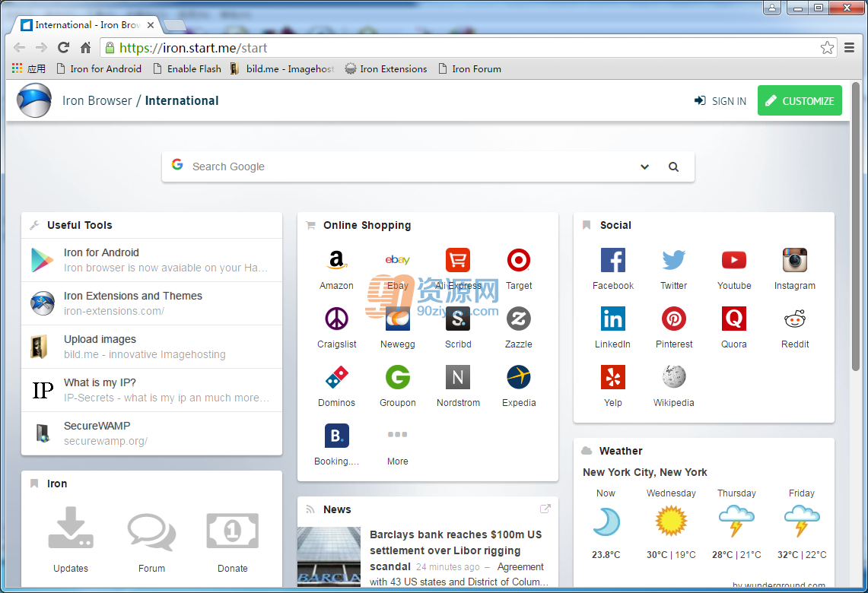Click the Reddit alien icon
The image size is (868, 593).
(795, 319)
